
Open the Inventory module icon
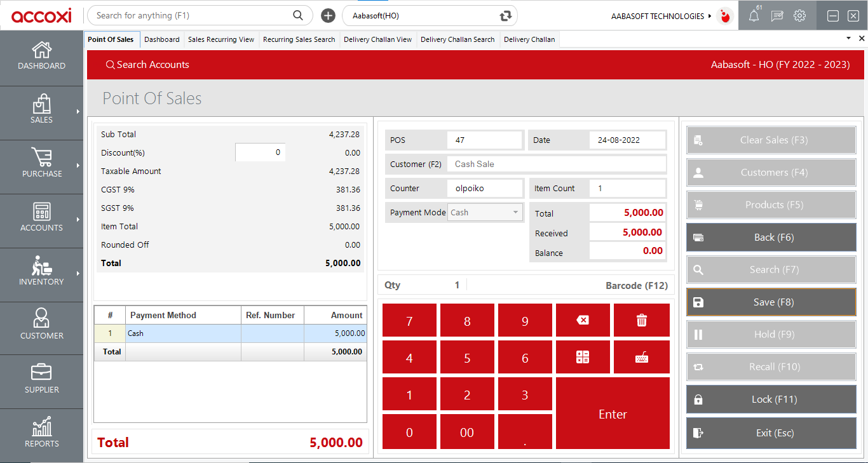pos(42,265)
